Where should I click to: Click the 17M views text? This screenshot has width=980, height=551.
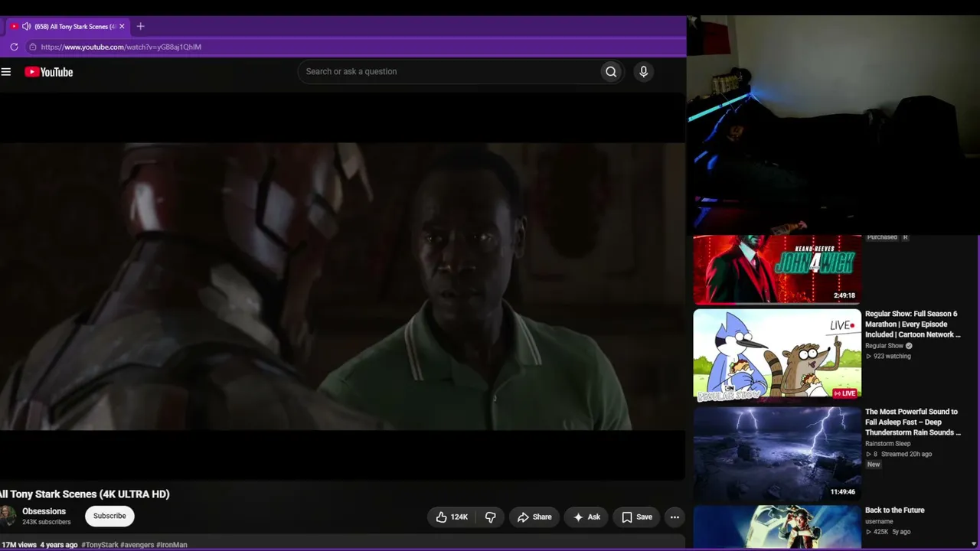18,545
